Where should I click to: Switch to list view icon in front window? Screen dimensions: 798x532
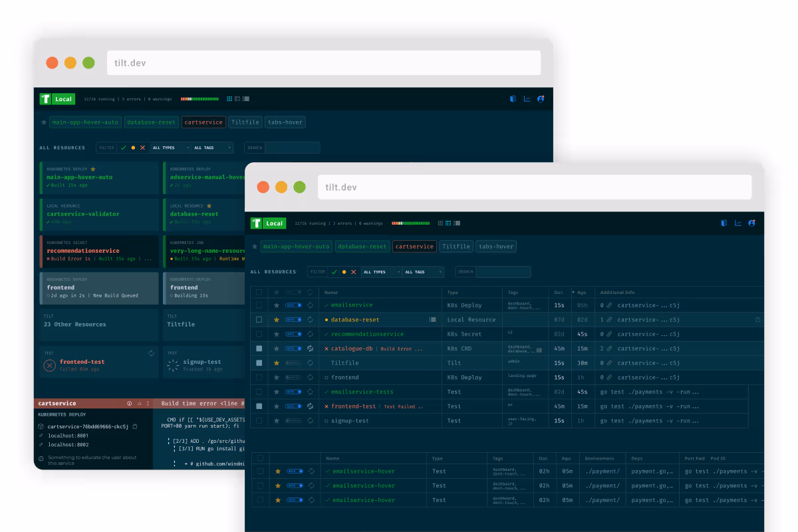[457, 223]
